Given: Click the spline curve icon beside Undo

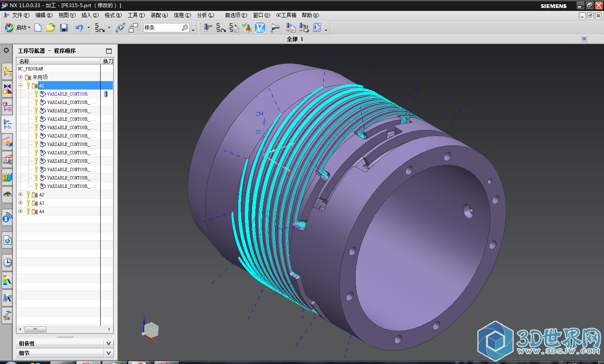Looking at the screenshot, I should coord(100,28).
